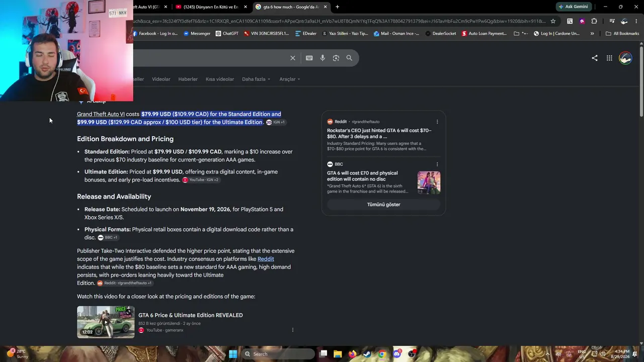Screen dimensions: 644x362
Task: Switch to the Videolar results tab
Action: 161,79
